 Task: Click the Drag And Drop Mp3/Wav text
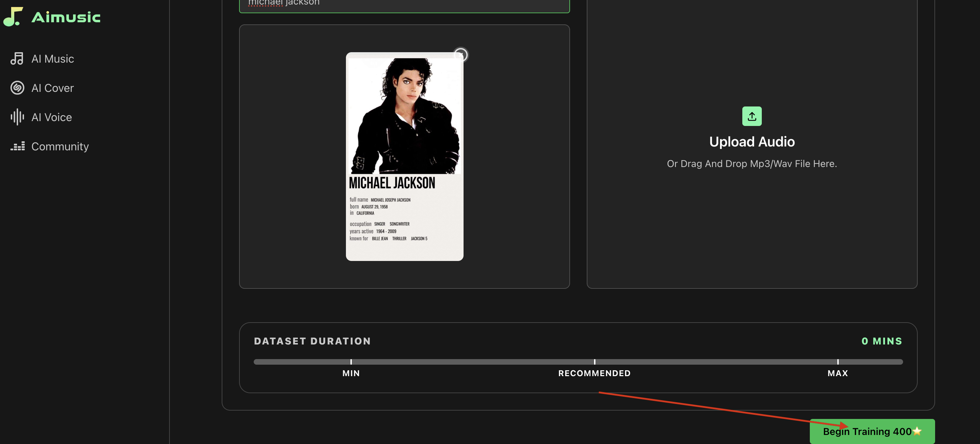click(x=752, y=164)
